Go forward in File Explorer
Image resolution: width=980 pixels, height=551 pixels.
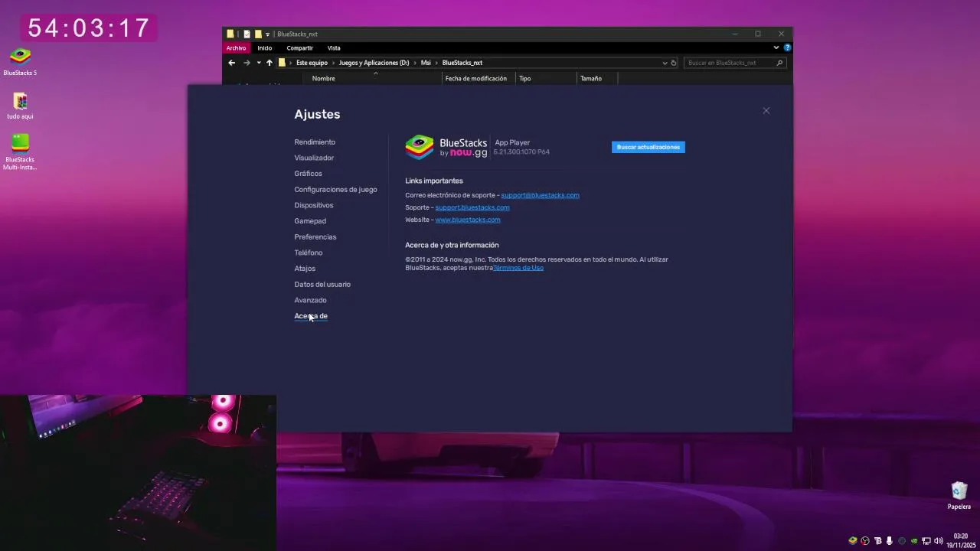[x=247, y=63]
